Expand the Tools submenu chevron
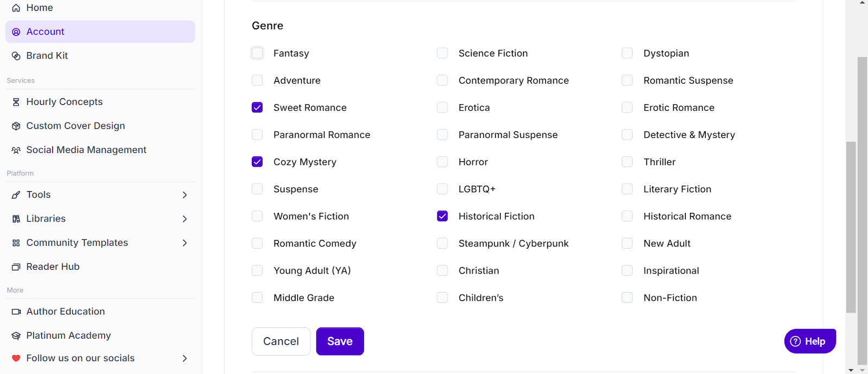This screenshot has width=868, height=374. 184,195
